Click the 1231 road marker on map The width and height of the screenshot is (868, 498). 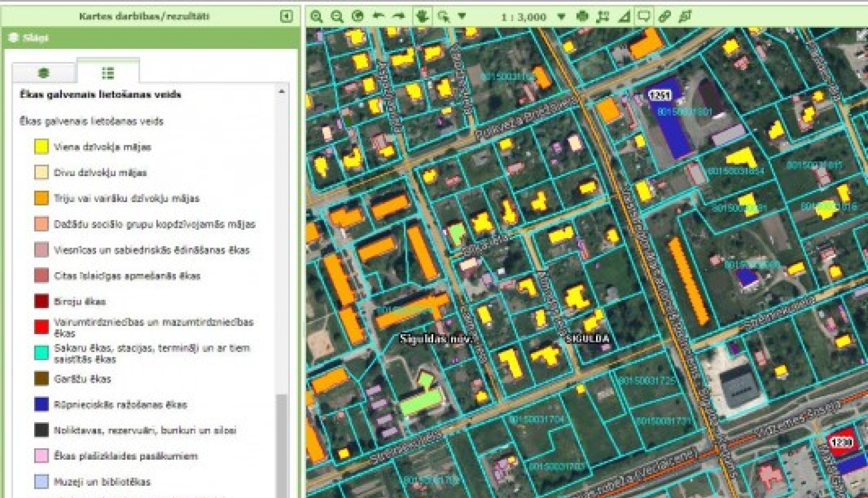[x=660, y=95]
